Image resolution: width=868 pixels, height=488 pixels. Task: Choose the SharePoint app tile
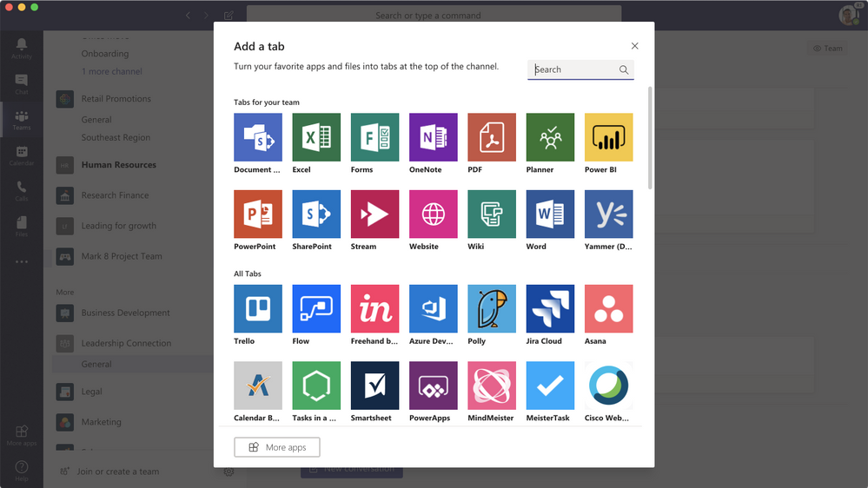(x=316, y=214)
